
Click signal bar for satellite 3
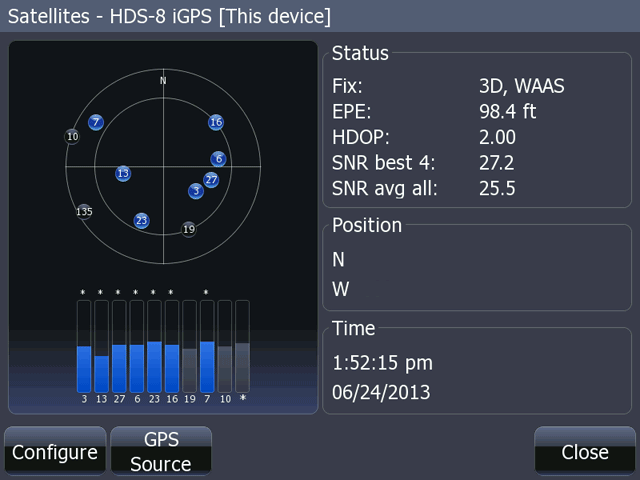tap(84, 347)
